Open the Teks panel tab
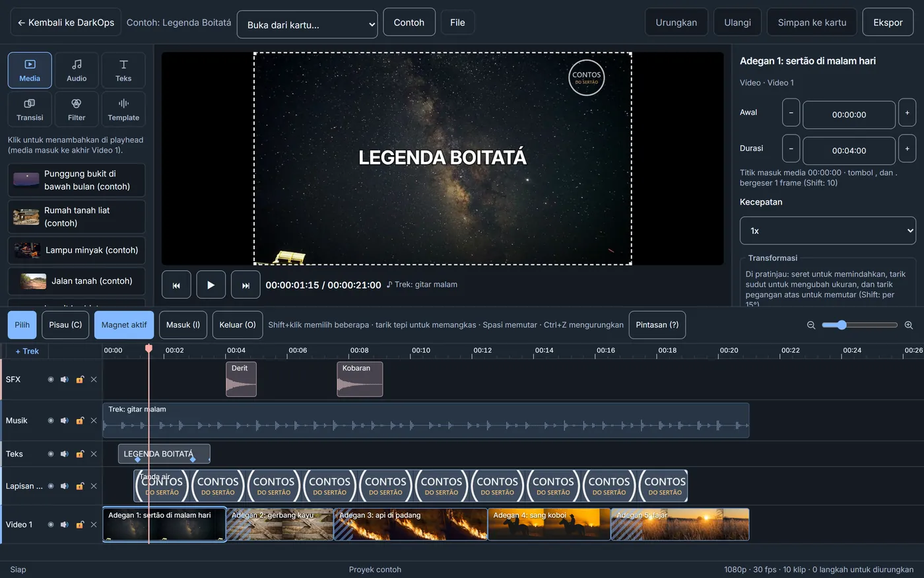This screenshot has width=924, height=578. [123, 70]
